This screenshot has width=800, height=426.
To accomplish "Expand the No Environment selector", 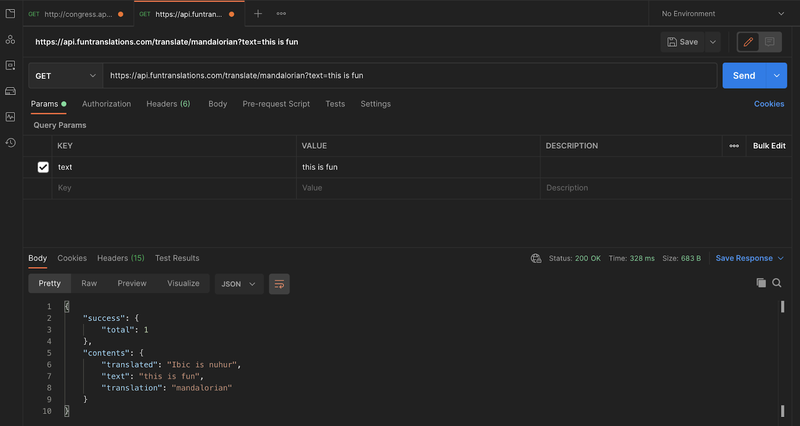I will coord(723,14).
